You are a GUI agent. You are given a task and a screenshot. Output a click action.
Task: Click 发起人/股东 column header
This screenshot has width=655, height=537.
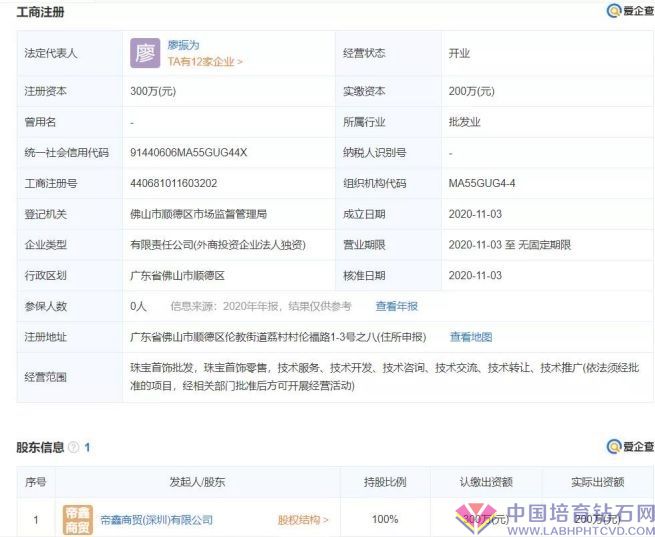(x=197, y=482)
